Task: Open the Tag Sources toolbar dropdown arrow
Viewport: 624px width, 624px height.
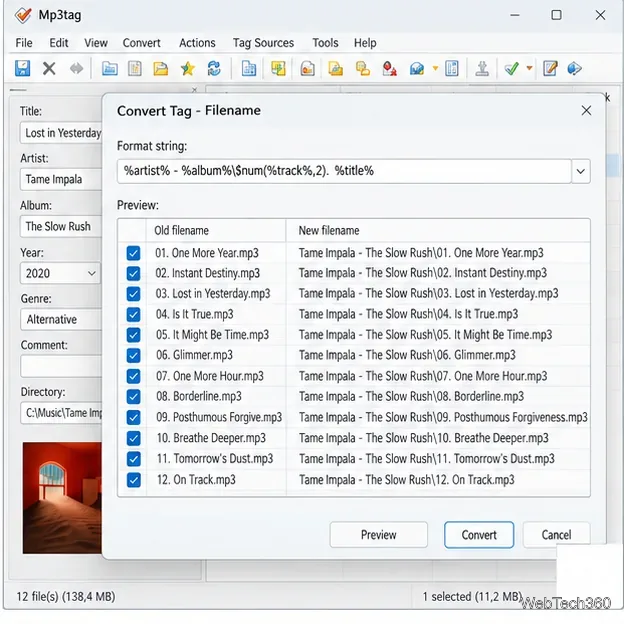Action: pyautogui.click(x=435, y=68)
